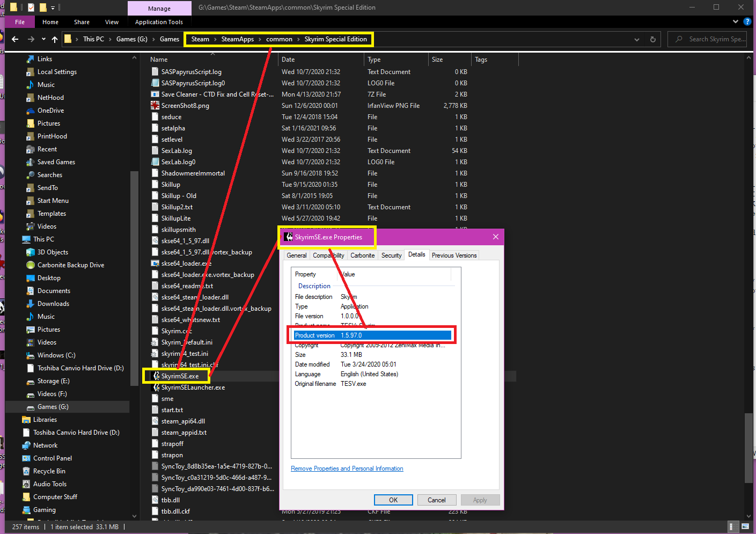
Task: Select the Original filename row in Details
Action: (372, 384)
